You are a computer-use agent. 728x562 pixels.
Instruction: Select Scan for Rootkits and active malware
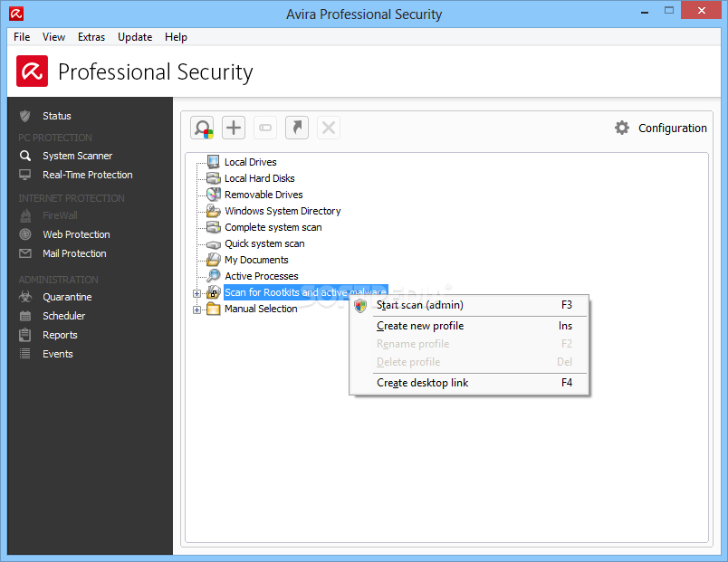(x=305, y=292)
